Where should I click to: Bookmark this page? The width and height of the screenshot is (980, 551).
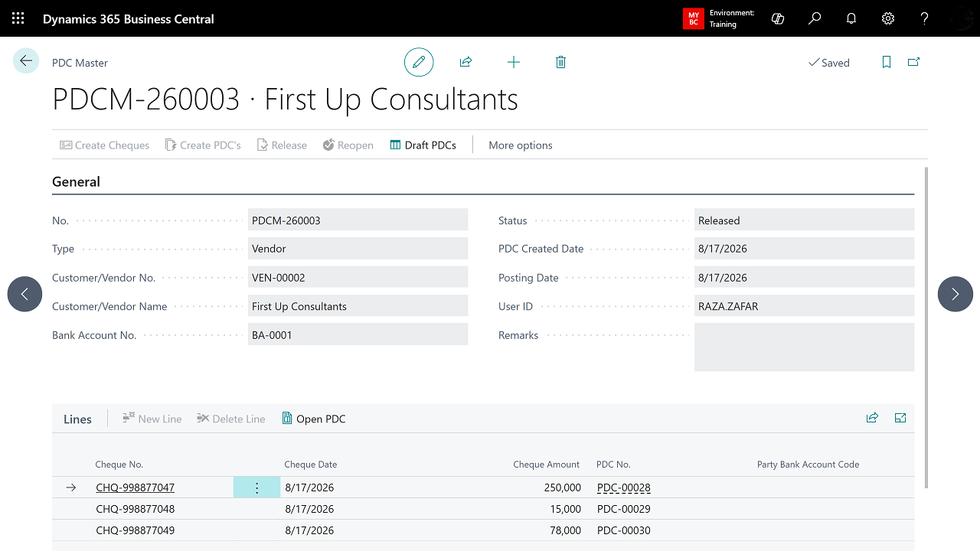click(x=887, y=62)
